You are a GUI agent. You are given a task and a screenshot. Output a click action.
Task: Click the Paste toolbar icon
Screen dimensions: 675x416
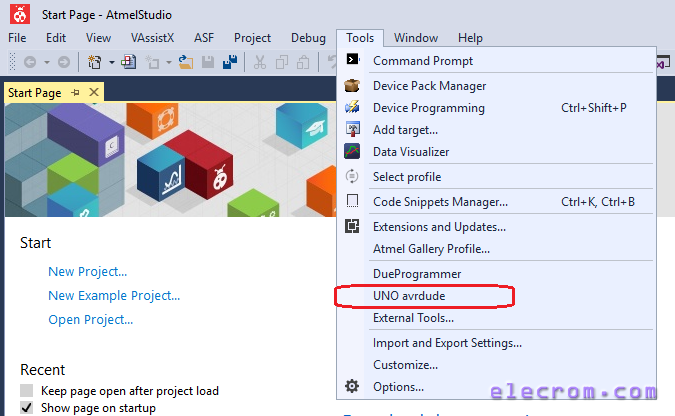(x=303, y=62)
